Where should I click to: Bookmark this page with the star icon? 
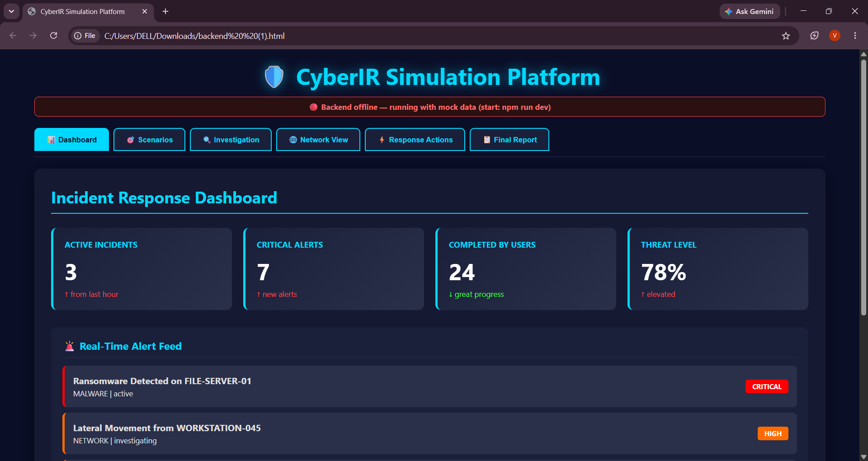786,36
